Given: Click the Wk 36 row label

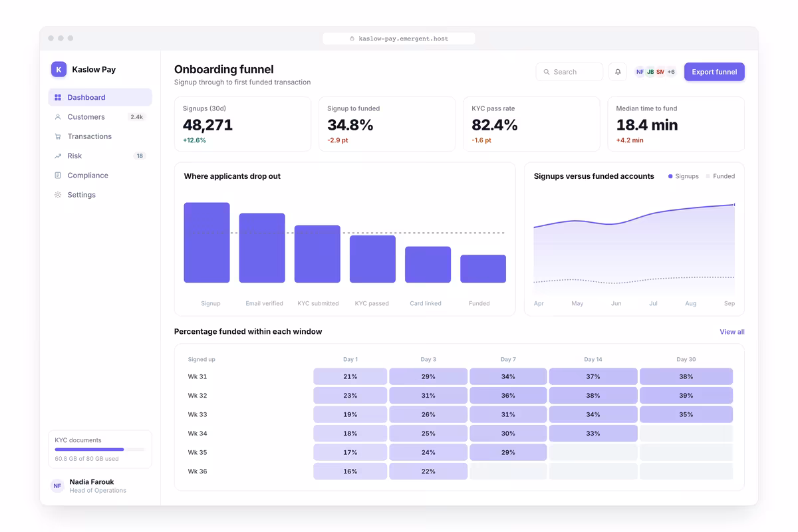Looking at the screenshot, I should pos(198,471).
